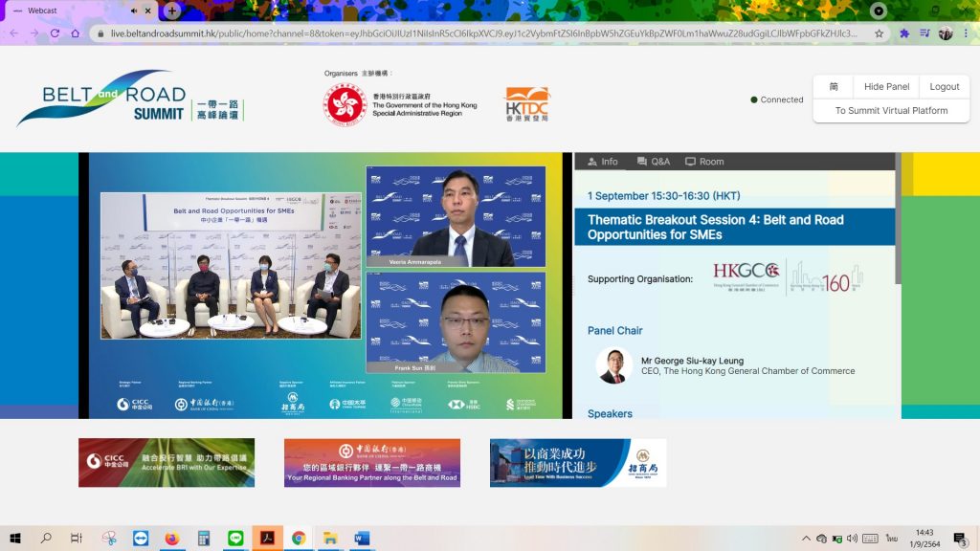The height and width of the screenshot is (551, 980).
Task: Toggle Hide Panel button
Action: pyautogui.click(x=886, y=86)
